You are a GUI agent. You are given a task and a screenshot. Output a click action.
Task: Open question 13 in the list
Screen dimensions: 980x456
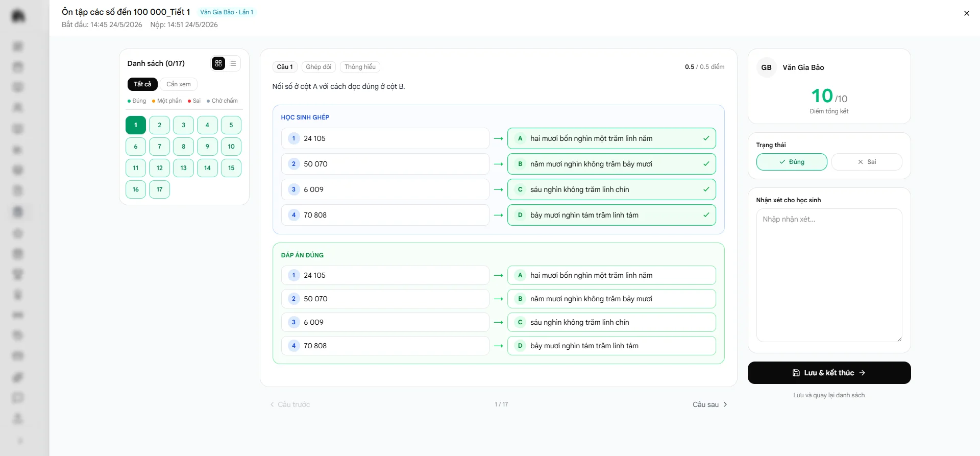(x=184, y=168)
